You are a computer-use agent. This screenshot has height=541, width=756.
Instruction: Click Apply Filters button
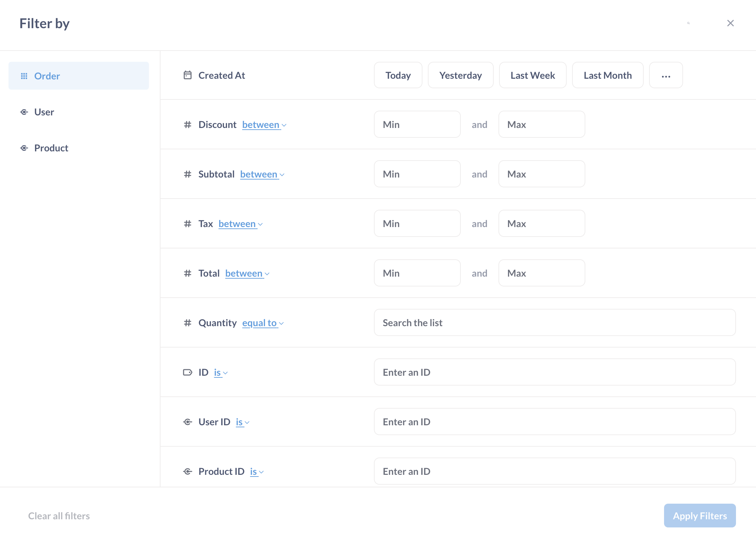point(700,516)
